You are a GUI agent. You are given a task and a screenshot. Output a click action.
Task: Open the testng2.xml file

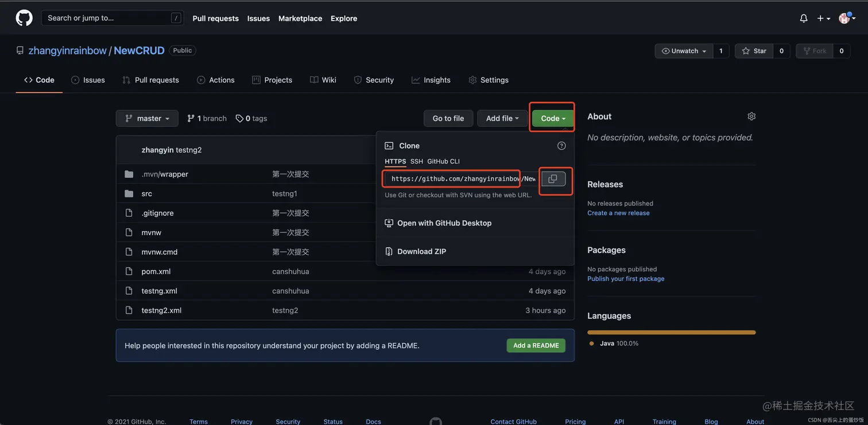[161, 310]
